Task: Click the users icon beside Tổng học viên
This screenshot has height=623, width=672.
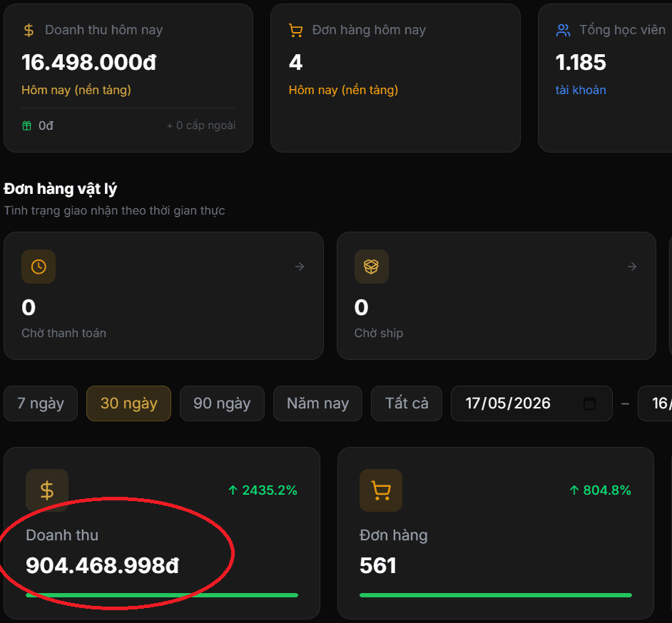Action: [563, 31]
